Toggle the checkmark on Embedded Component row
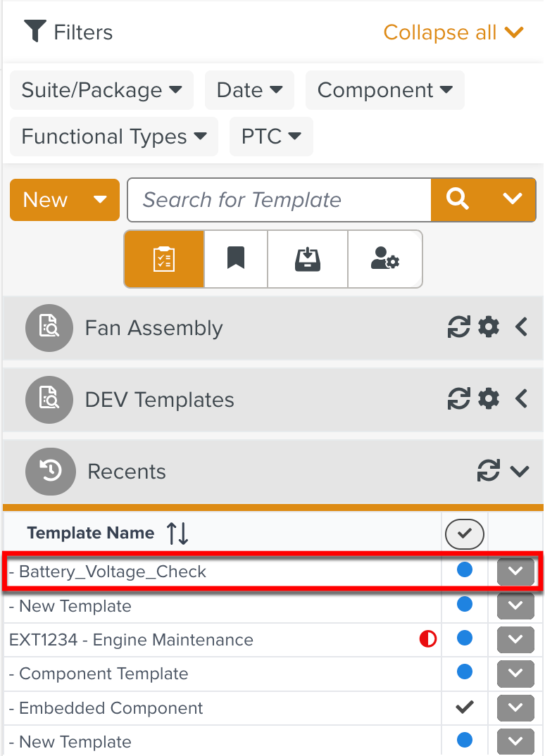 (x=465, y=707)
